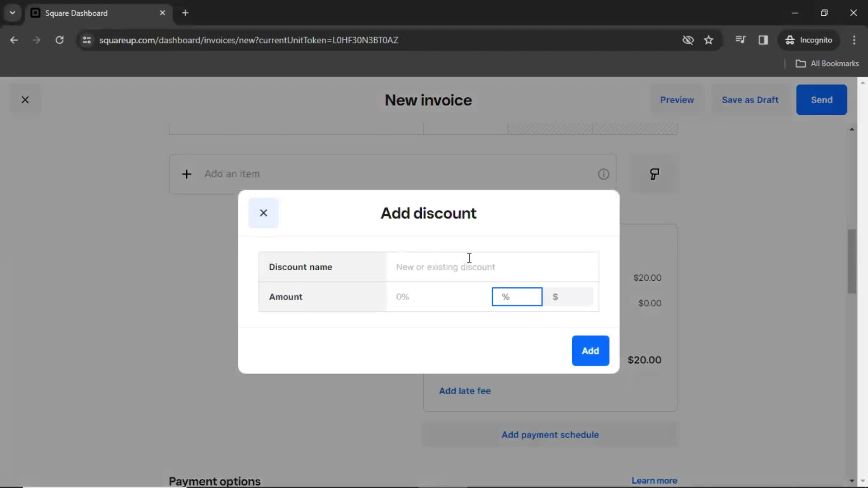Send the invoice
Screen dimensions: 868x488
click(x=821, y=100)
